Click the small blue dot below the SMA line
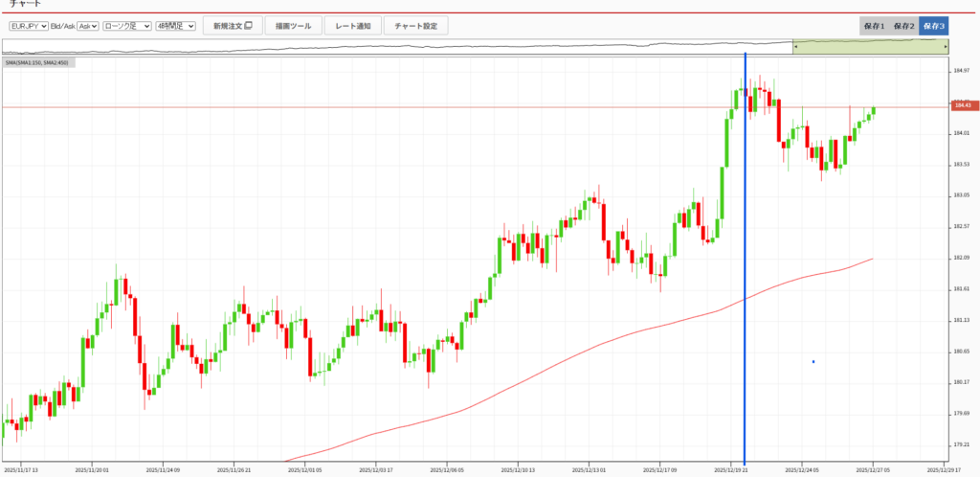 (813, 361)
